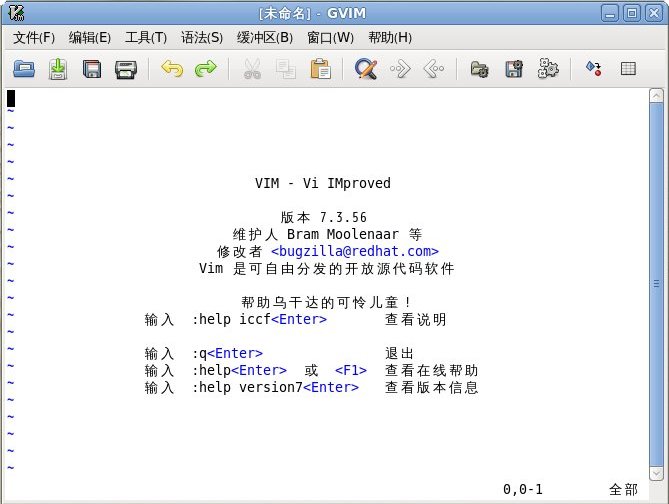
Task: Click the Make (build) toolbar icon
Action: (x=594, y=69)
